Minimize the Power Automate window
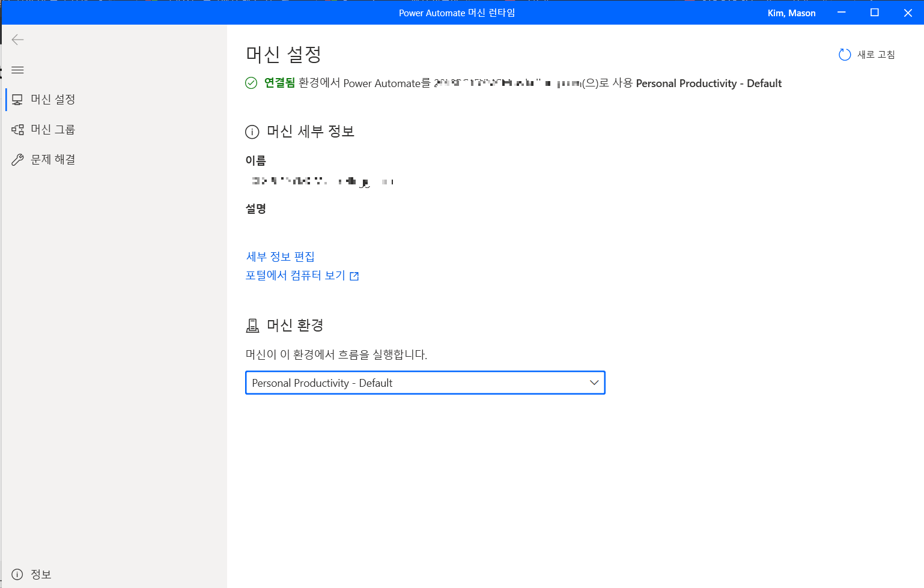The image size is (924, 588). pos(842,13)
